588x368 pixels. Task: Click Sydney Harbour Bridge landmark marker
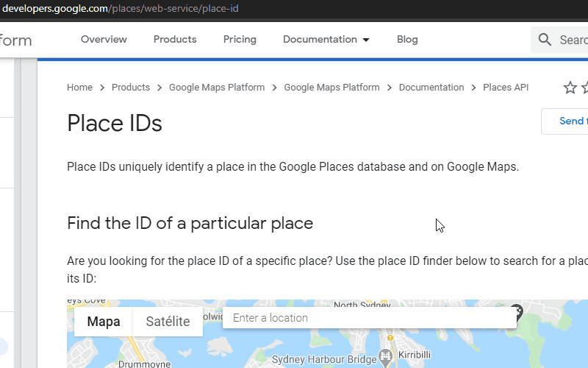pos(385,357)
